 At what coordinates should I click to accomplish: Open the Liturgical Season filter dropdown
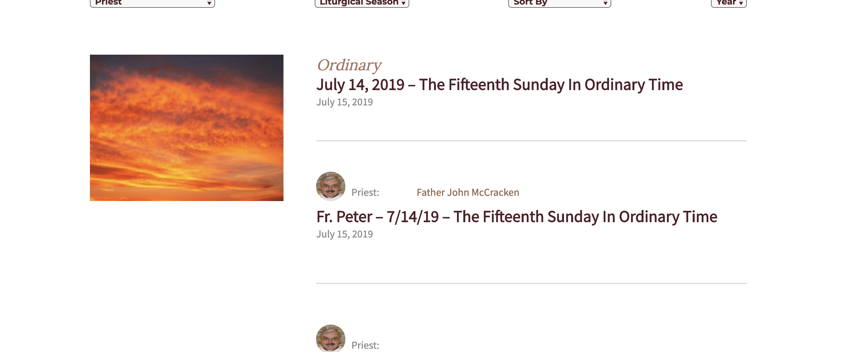361,3
